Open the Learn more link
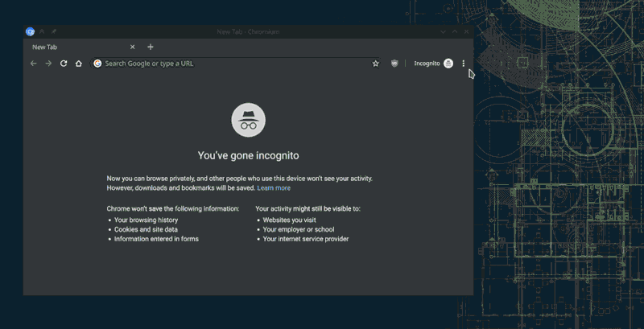 274,188
